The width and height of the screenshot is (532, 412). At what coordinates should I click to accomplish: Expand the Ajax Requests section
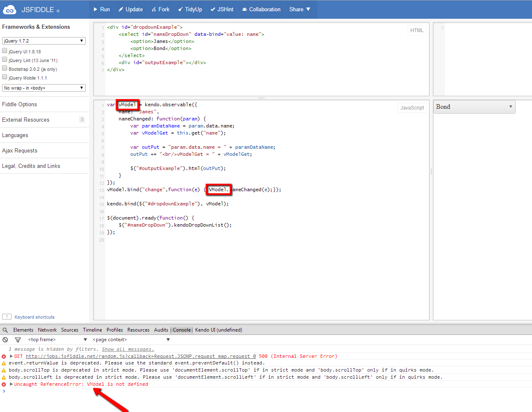pos(45,150)
